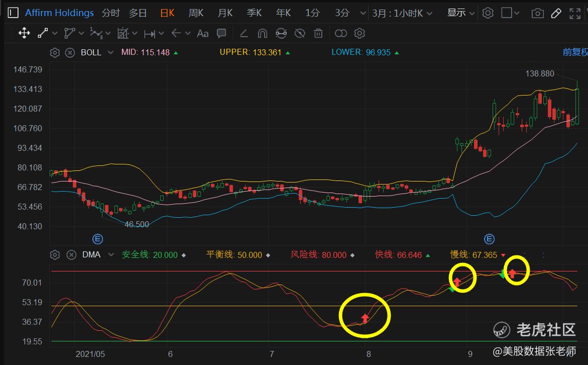
Task: Switch to 分时 intraday tab
Action: [110, 13]
